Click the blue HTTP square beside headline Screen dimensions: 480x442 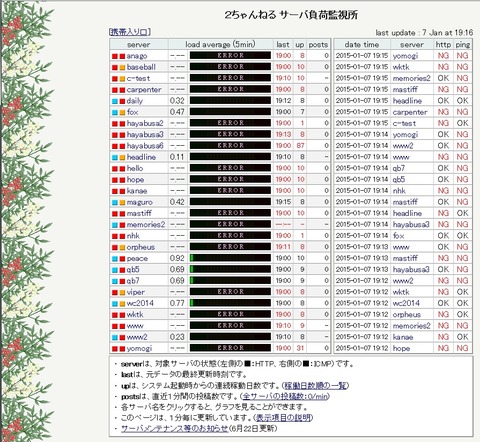115,158
